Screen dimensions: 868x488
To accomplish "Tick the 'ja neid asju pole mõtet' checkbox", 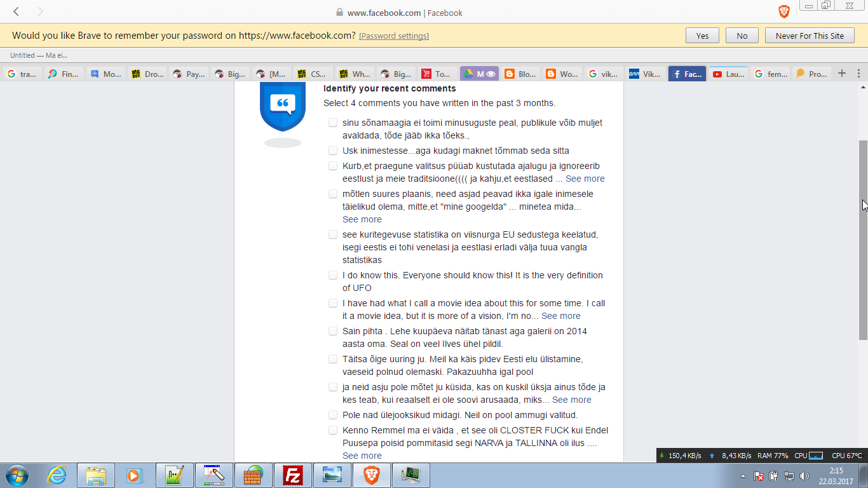I will 333,387.
